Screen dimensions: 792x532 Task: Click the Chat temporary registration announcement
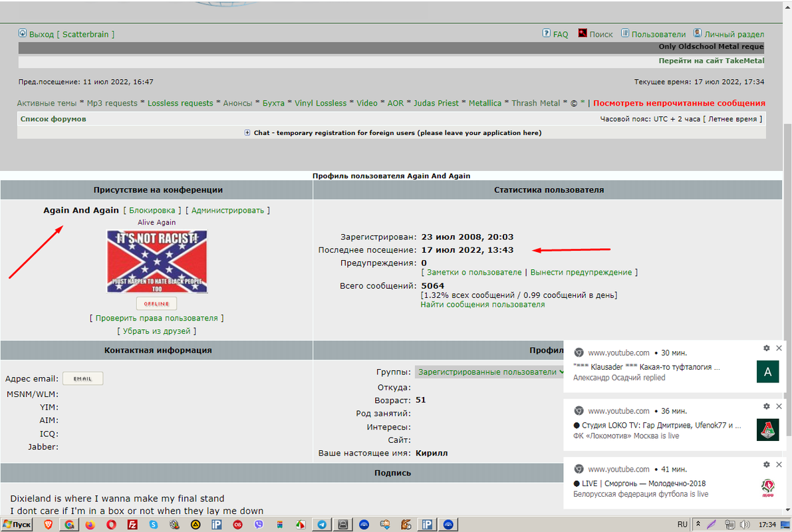[x=398, y=133]
